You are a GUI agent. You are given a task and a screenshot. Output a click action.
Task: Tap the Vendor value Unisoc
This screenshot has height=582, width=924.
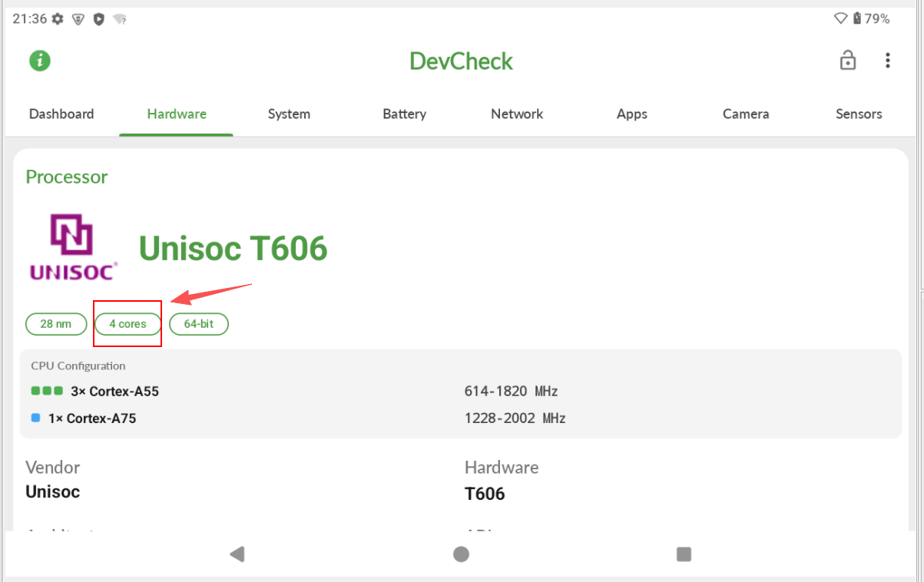(x=53, y=492)
